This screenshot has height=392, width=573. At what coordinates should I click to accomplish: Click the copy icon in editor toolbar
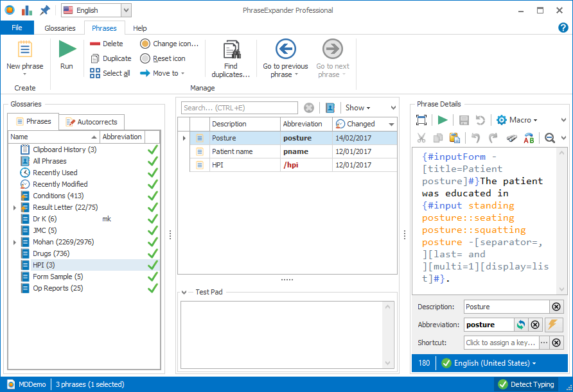tap(438, 138)
